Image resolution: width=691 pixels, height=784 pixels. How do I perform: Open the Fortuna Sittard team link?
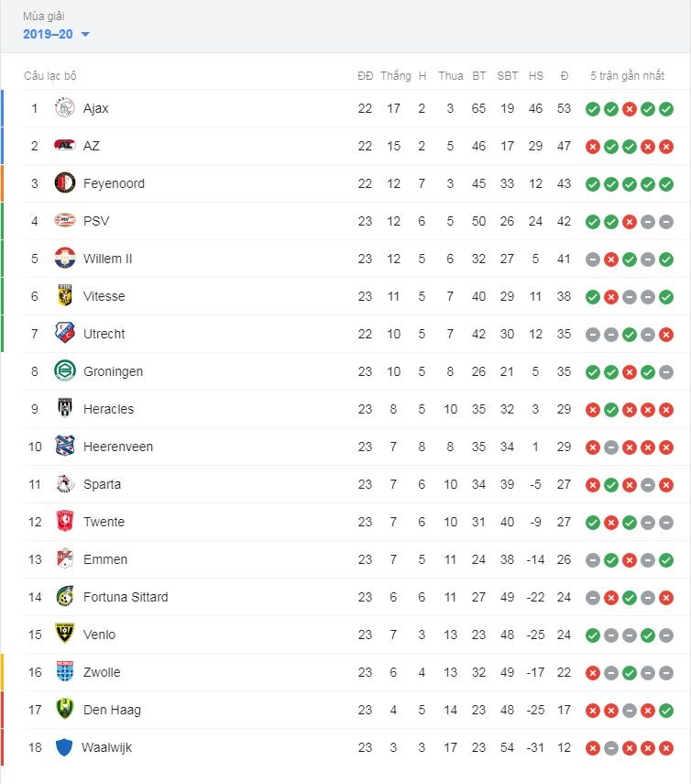pos(126,597)
